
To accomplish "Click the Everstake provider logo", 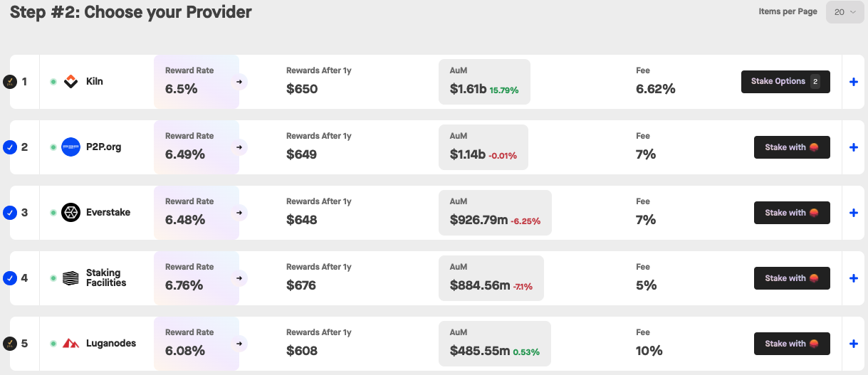I will [x=71, y=213].
